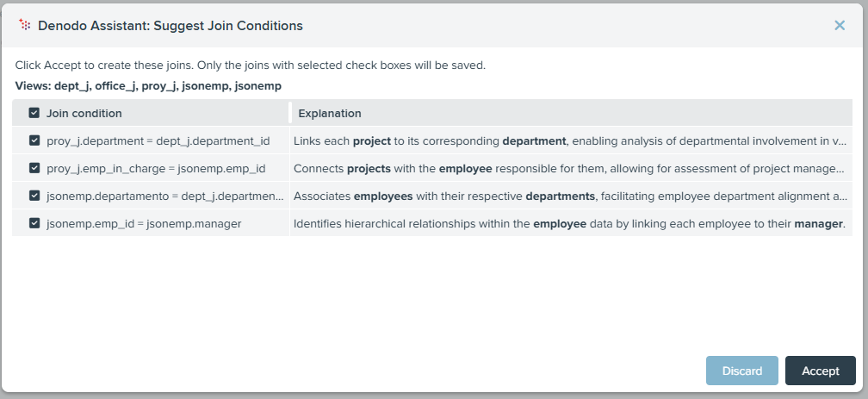Click the column resize divider handle

290,113
